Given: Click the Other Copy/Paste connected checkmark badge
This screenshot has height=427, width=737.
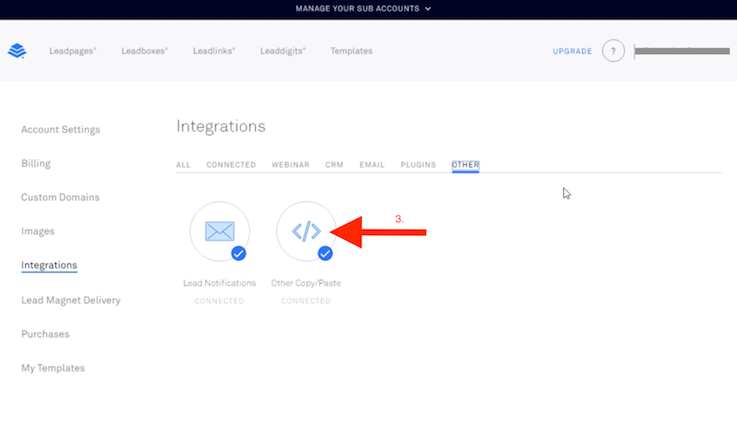Looking at the screenshot, I should pyautogui.click(x=325, y=253).
